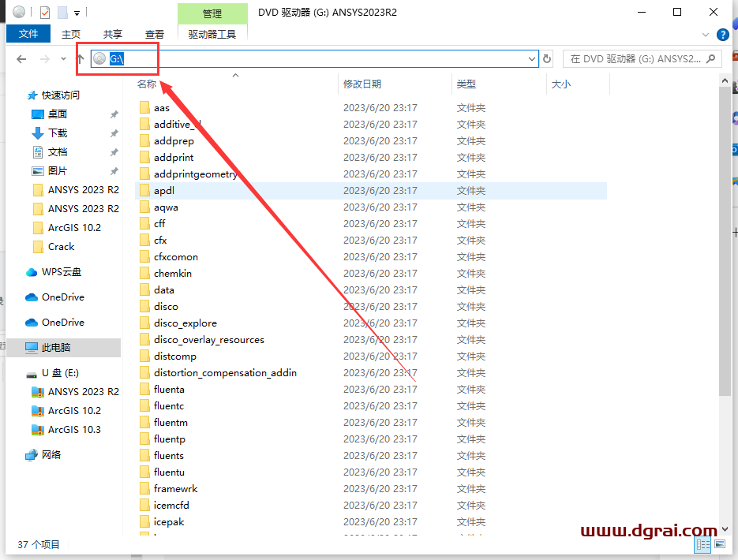Sort by the 修改日期 column header
738x560 pixels.
(x=362, y=84)
